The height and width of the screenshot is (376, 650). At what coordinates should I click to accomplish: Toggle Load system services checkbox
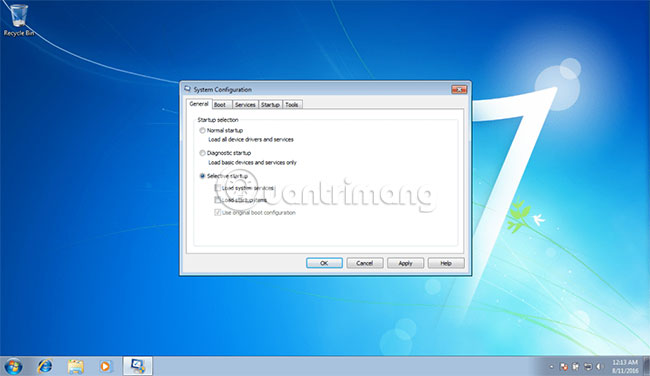tap(217, 188)
